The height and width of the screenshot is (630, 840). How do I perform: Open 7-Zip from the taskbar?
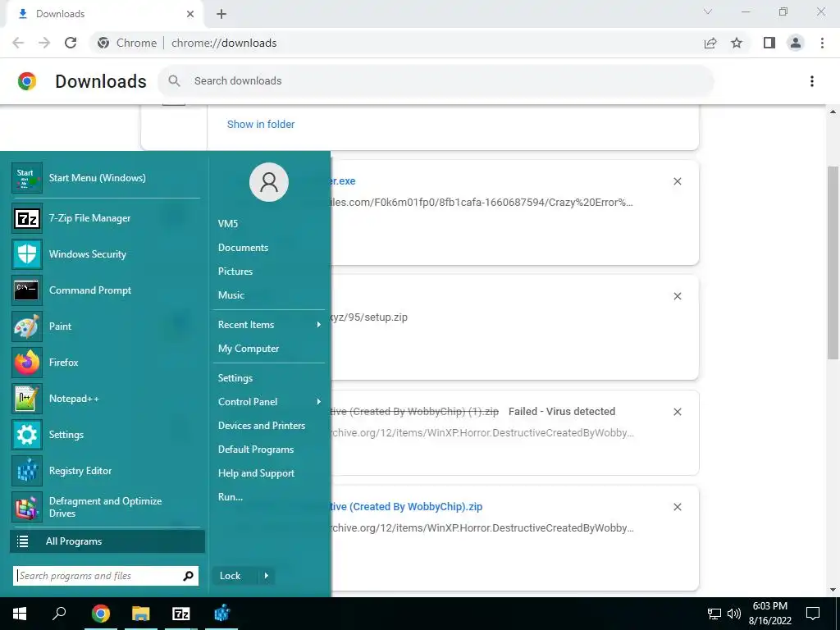pos(181,614)
